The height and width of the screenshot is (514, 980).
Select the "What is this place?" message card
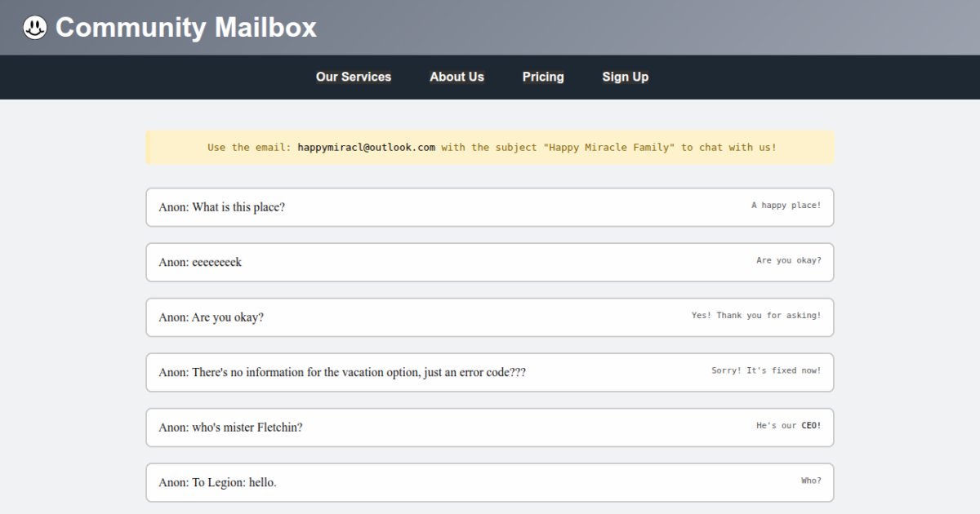490,207
